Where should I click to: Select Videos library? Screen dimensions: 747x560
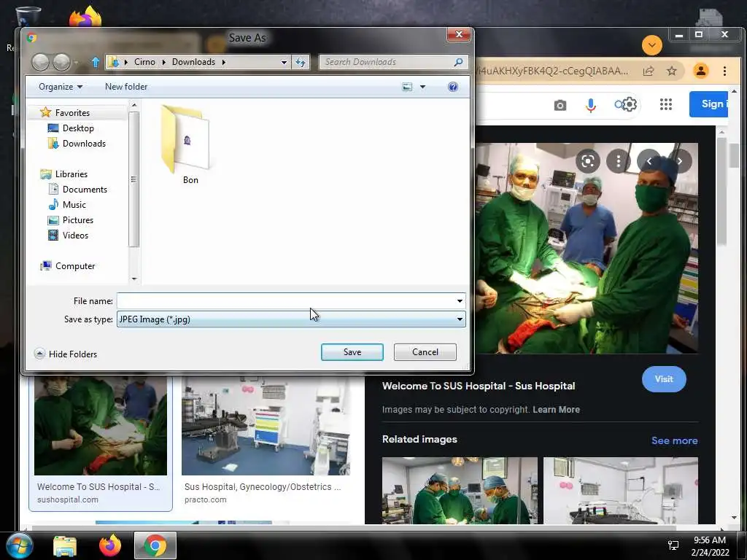point(75,236)
